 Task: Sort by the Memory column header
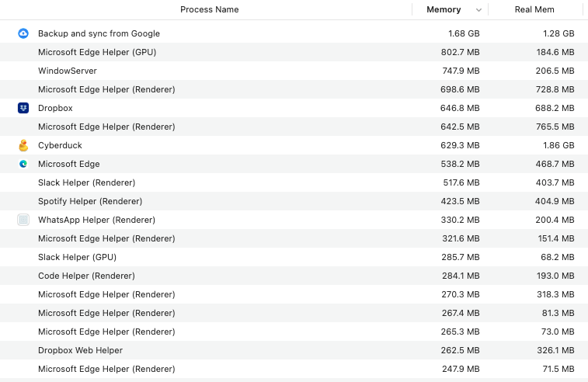click(444, 9)
